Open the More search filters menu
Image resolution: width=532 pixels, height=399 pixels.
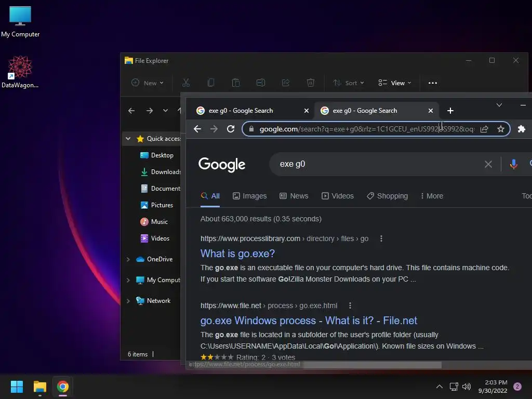(432, 196)
